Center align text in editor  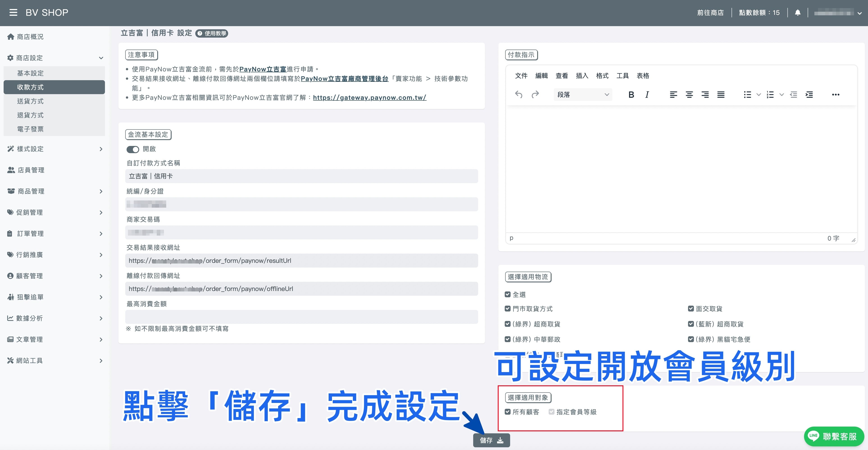(689, 95)
